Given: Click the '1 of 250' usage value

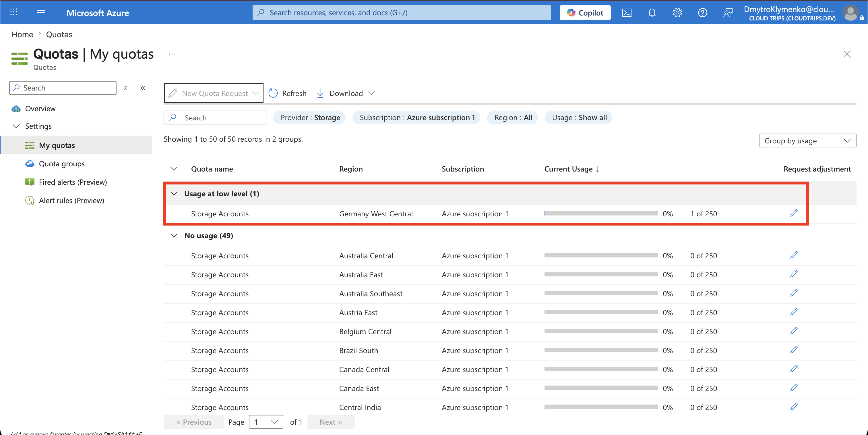Looking at the screenshot, I should coord(704,214).
